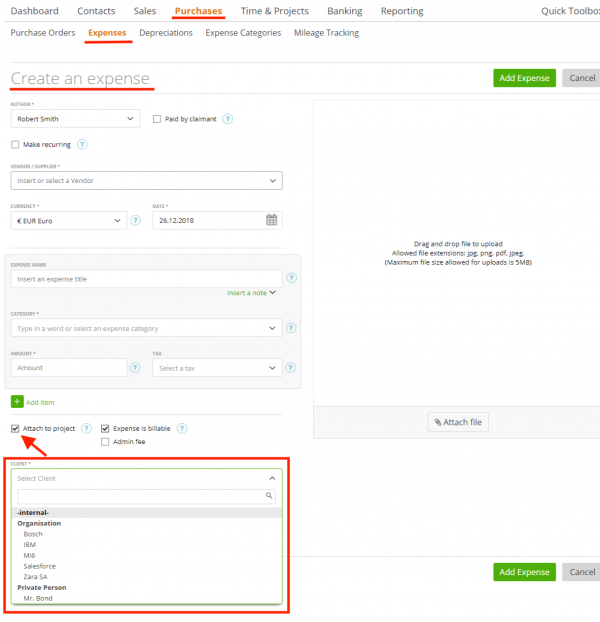
Task: Uncheck Attach to project
Action: pyautogui.click(x=15, y=428)
